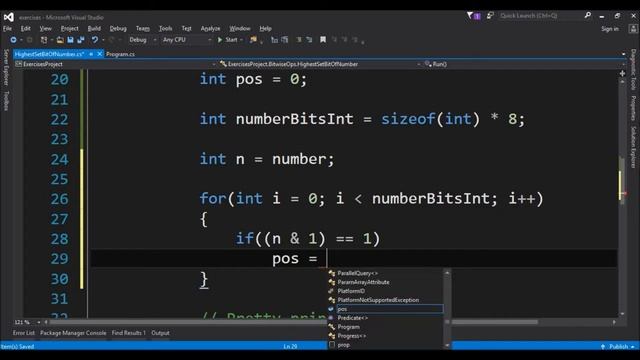
Task: Select PlatformID in the IntelliSense list
Action: click(386, 291)
